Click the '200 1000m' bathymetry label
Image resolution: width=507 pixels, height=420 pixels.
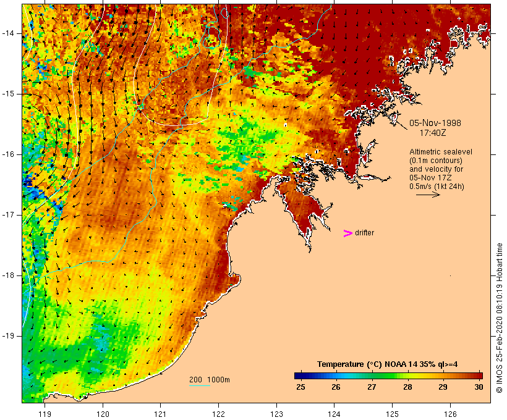point(210,380)
